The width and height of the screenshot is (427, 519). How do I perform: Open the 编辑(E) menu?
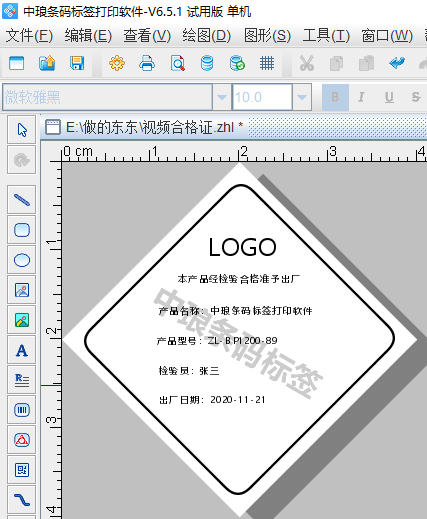coord(88,35)
